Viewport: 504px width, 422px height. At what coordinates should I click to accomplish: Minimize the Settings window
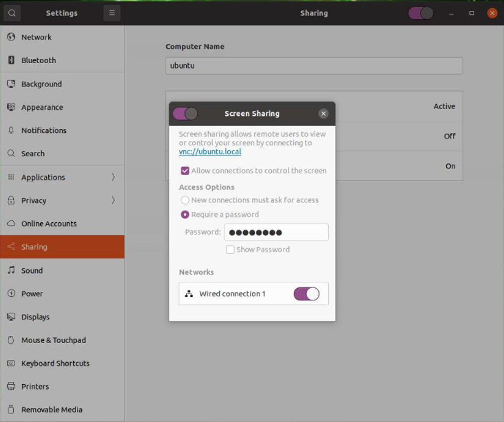(451, 13)
